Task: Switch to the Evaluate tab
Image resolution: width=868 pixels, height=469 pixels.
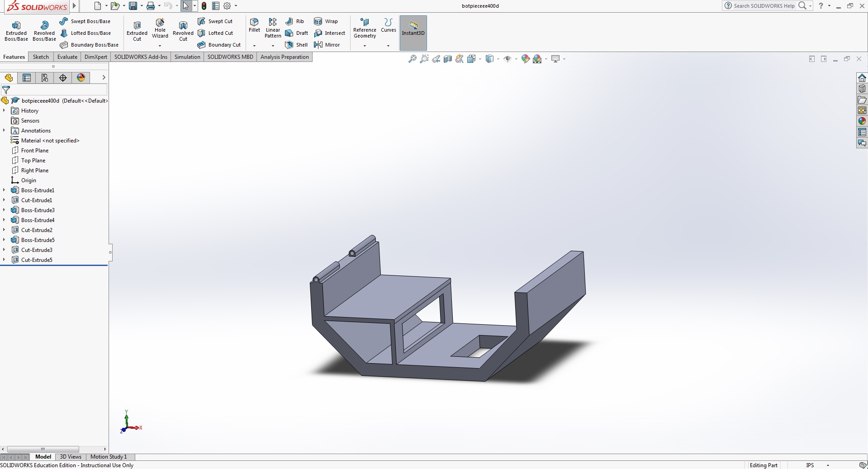Action: 67,57
